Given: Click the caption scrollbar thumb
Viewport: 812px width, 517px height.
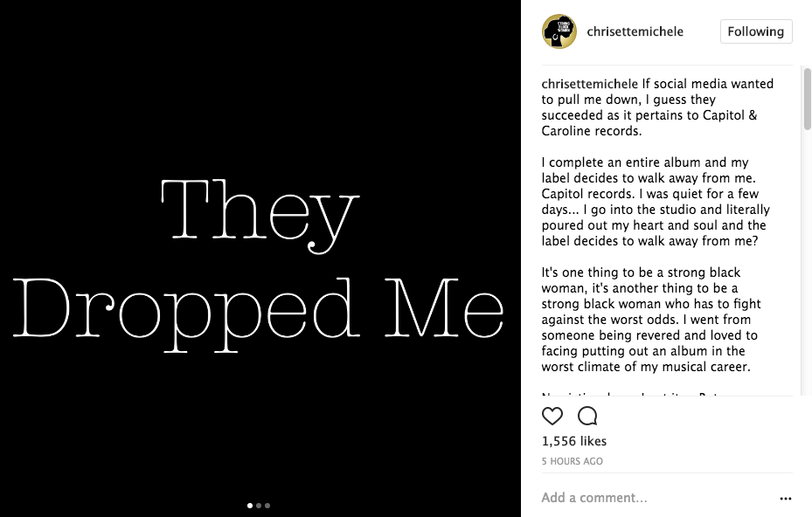Looking at the screenshot, I should [807, 98].
